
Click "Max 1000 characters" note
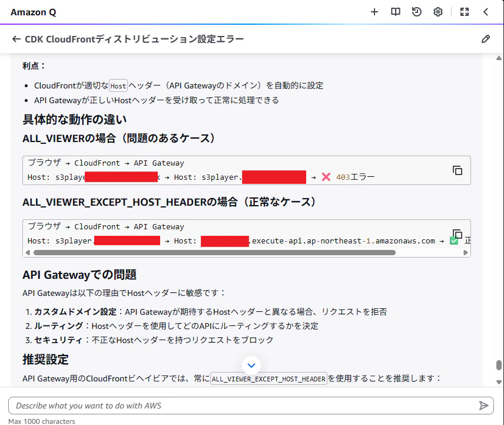coord(42,421)
